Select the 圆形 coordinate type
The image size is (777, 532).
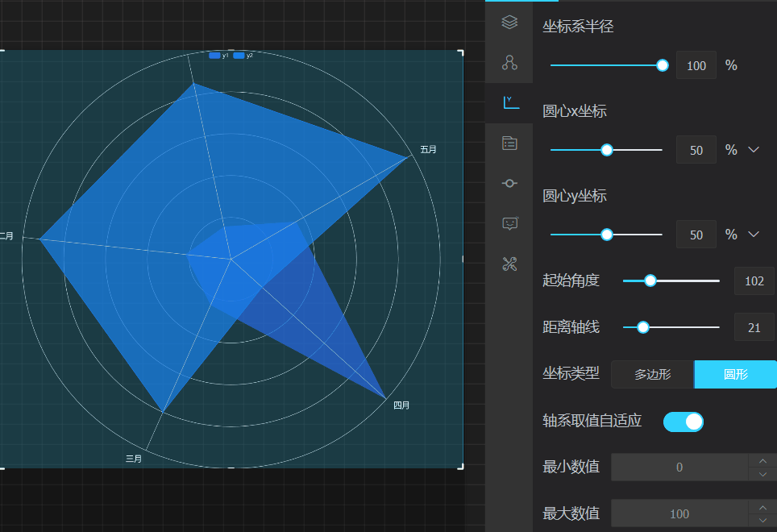[x=735, y=375]
